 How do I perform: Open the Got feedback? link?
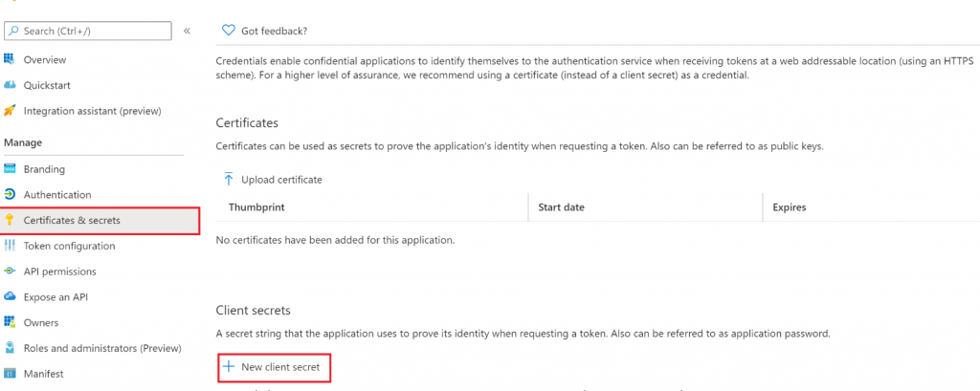[275, 30]
